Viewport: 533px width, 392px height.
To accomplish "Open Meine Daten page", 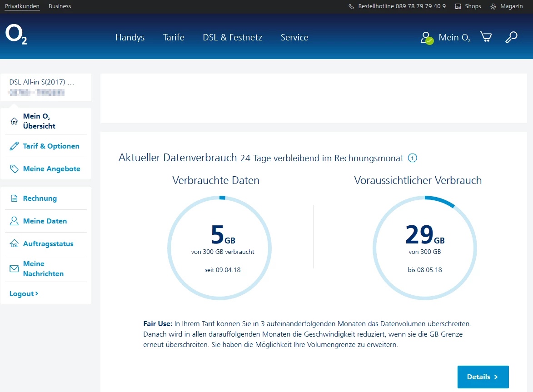I will click(x=45, y=221).
